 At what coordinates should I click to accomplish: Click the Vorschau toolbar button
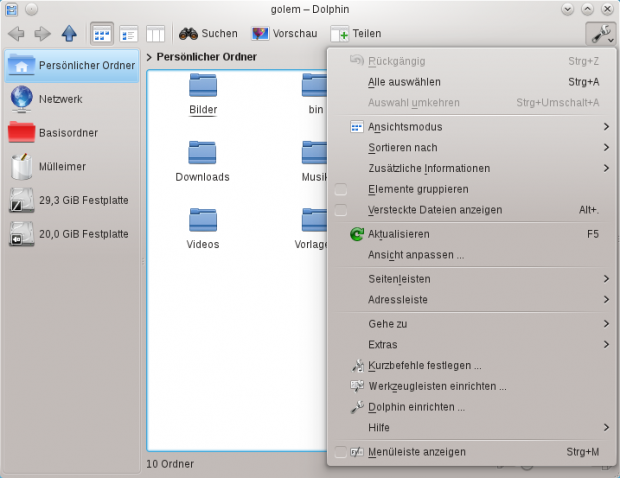[284, 34]
